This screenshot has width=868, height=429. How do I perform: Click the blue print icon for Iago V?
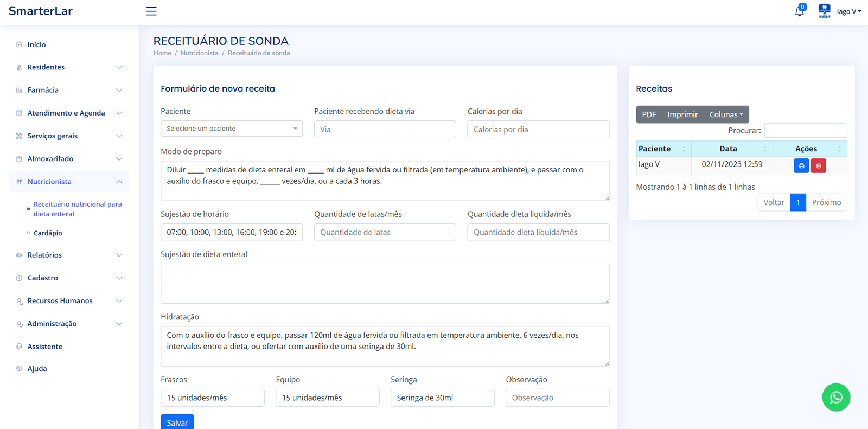click(801, 165)
